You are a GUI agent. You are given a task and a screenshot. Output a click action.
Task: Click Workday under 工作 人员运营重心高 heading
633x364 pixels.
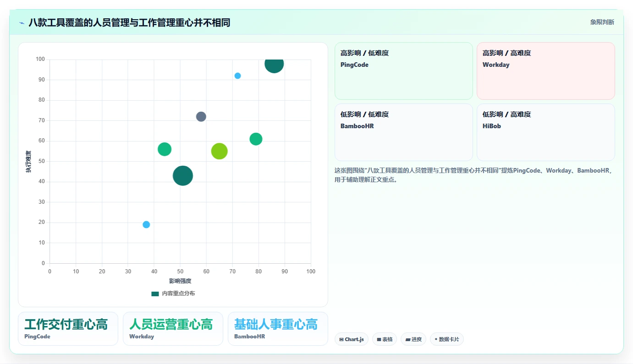click(142, 337)
